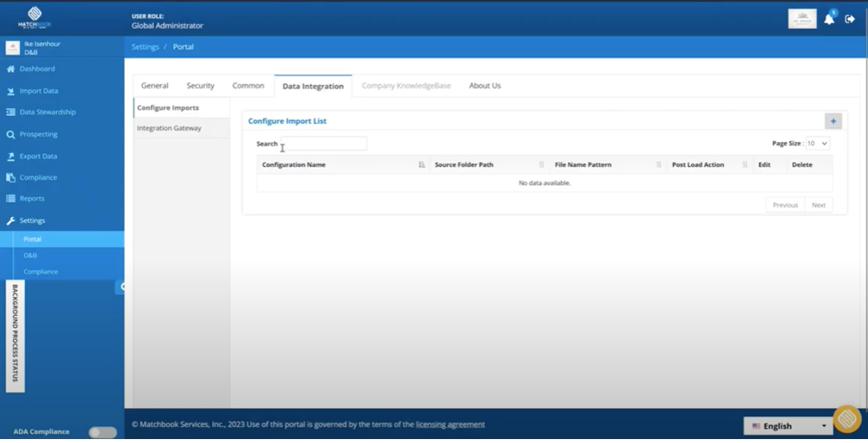
Task: Click the Configure Import List heading
Action: coord(287,121)
